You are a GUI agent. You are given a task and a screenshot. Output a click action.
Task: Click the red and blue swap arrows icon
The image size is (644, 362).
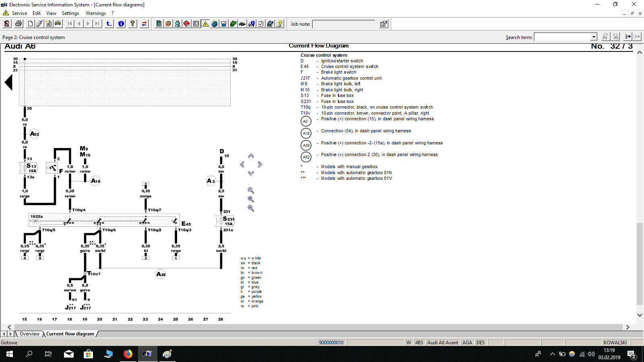pyautogui.click(x=144, y=24)
